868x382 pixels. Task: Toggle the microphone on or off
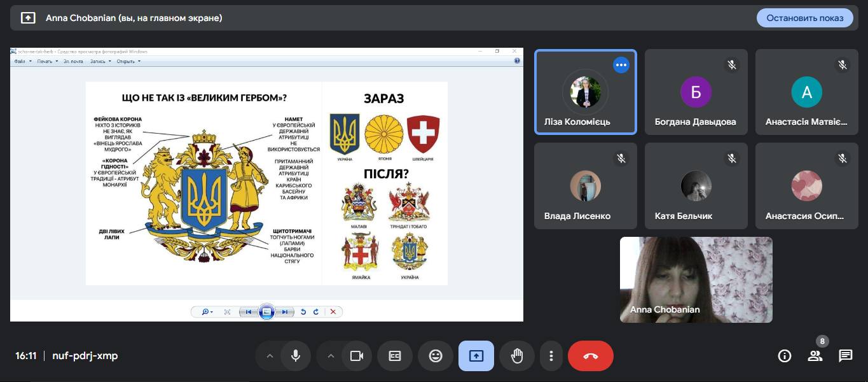click(x=295, y=356)
